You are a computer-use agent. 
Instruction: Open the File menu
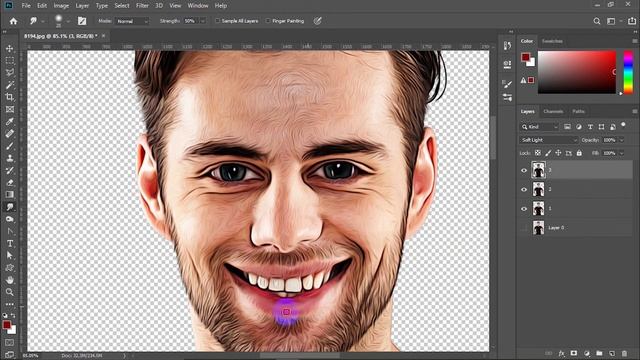(26, 6)
